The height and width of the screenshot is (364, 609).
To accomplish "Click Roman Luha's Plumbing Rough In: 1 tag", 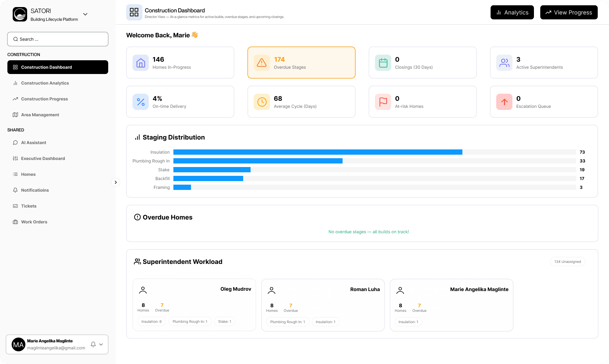I will (288, 322).
